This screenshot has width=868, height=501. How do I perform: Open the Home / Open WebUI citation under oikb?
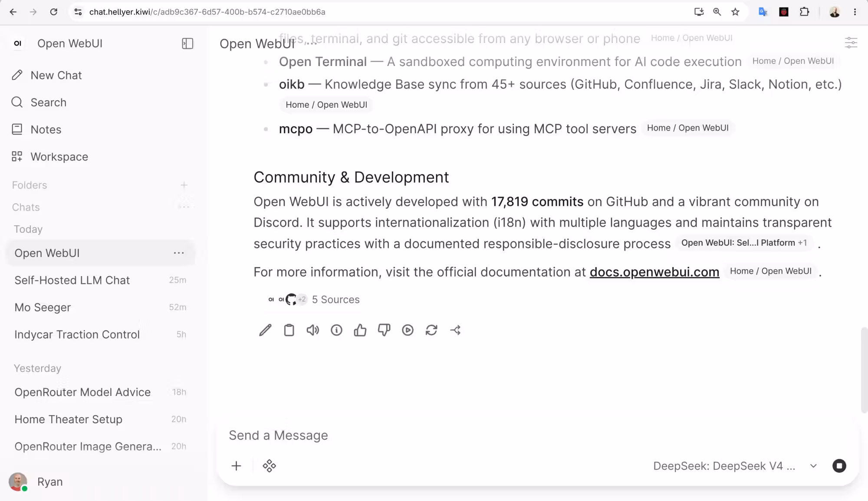pyautogui.click(x=326, y=105)
